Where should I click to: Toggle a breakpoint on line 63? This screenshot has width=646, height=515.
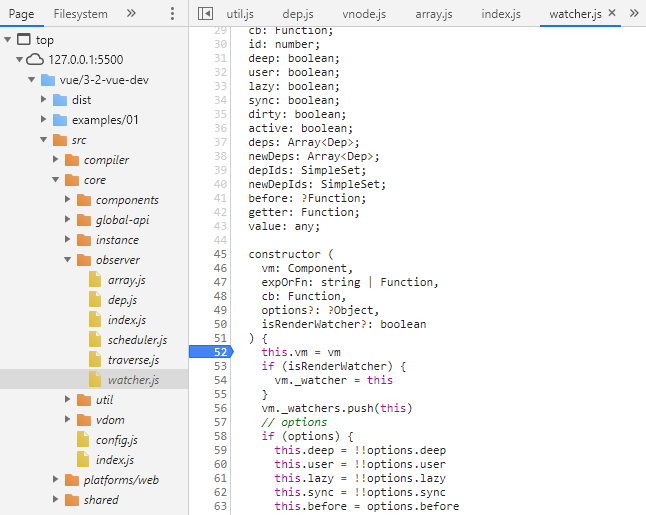pos(220,506)
